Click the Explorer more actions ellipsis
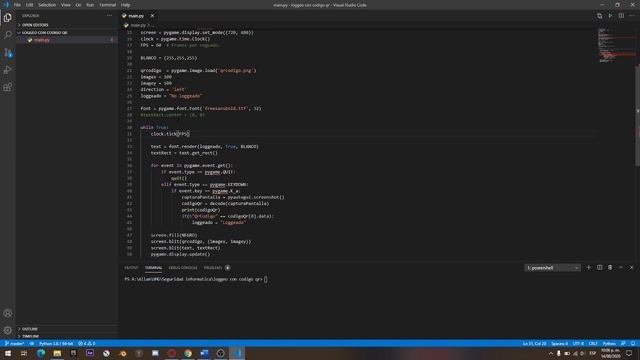The width and height of the screenshot is (640, 360). click(109, 16)
